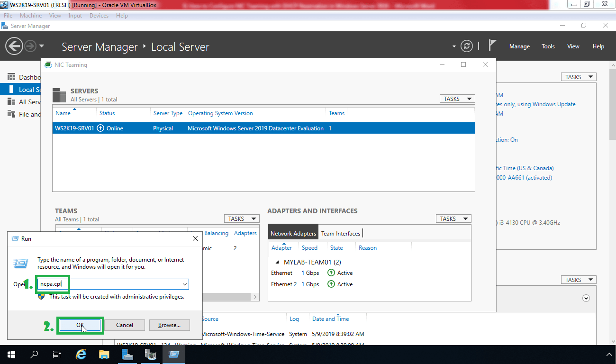
Task: Collapse the MYLAB-TEAM01 (2) group
Action: point(277,262)
